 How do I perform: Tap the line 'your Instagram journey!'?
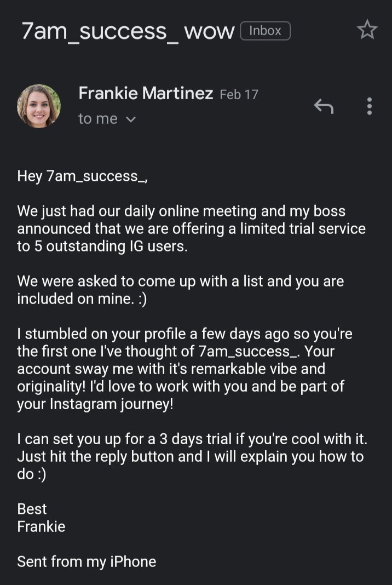pyautogui.click(x=95, y=404)
